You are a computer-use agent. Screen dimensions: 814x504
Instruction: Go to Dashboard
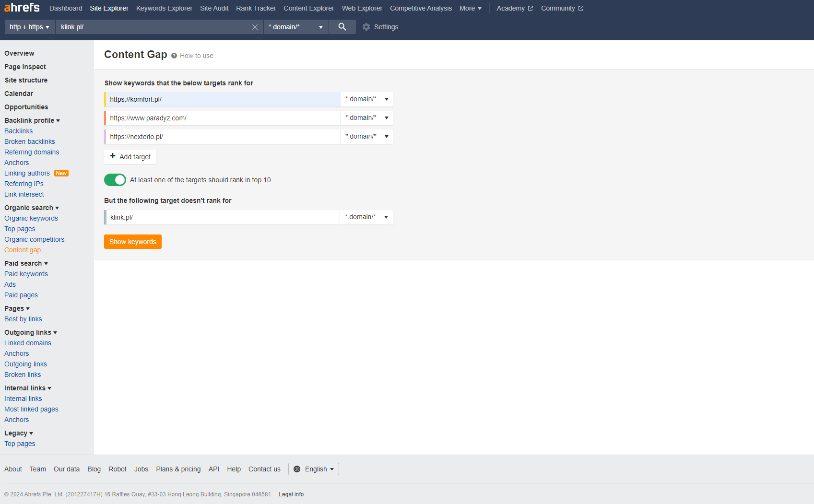pyautogui.click(x=66, y=8)
